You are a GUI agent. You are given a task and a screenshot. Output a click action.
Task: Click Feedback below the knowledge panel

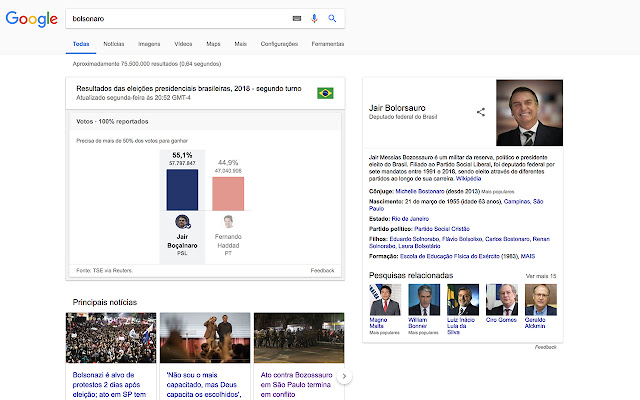(545, 347)
